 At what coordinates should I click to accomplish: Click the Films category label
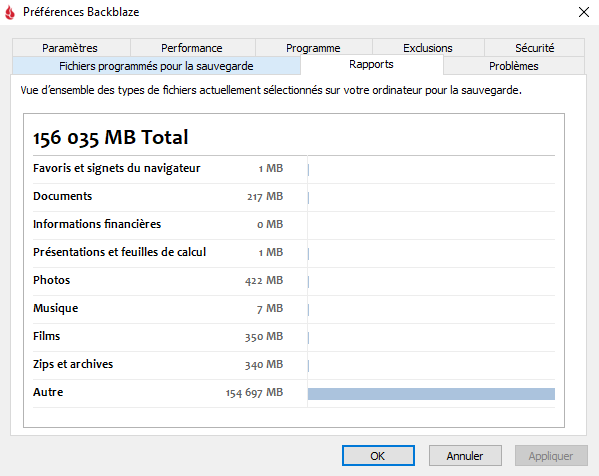click(x=47, y=336)
